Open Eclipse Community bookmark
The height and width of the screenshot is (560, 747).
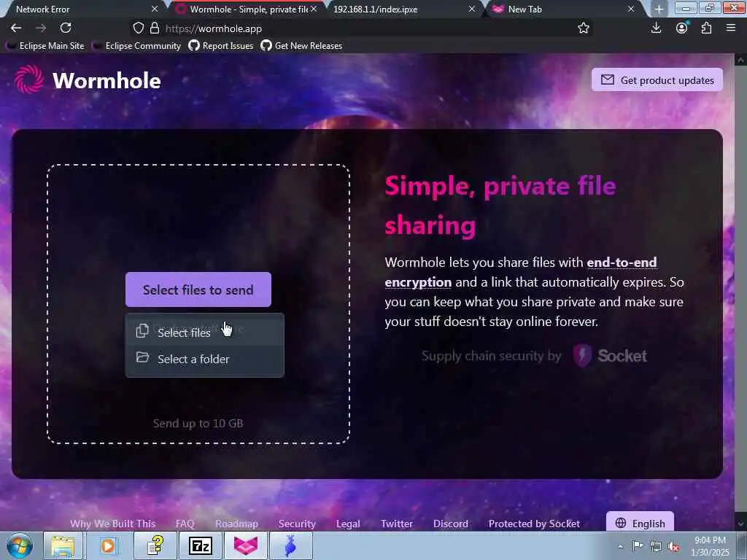point(137,46)
